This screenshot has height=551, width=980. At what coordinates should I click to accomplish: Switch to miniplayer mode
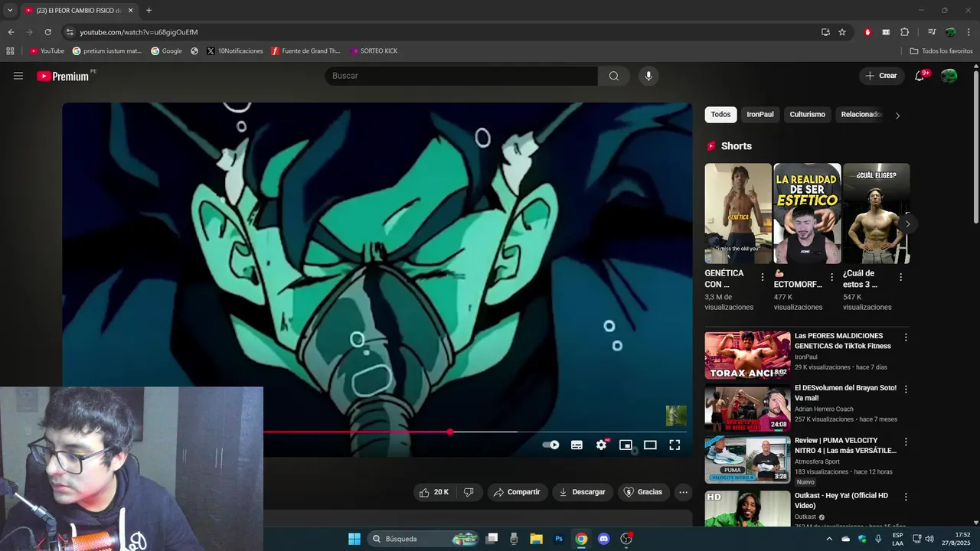[626, 445]
